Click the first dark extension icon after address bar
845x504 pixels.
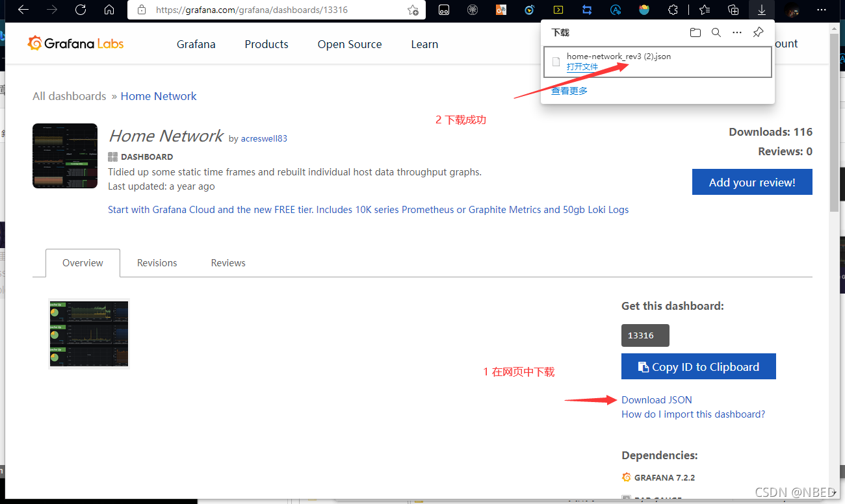444,10
